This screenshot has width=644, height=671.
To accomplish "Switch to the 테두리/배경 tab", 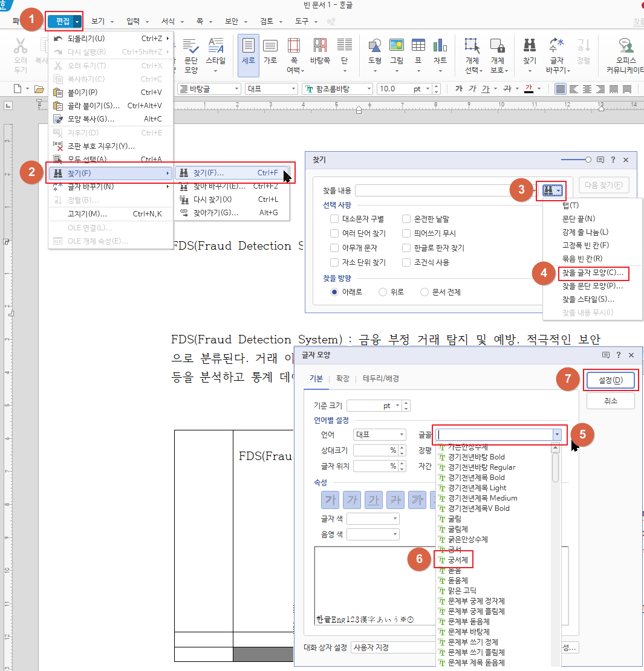I will point(381,378).
